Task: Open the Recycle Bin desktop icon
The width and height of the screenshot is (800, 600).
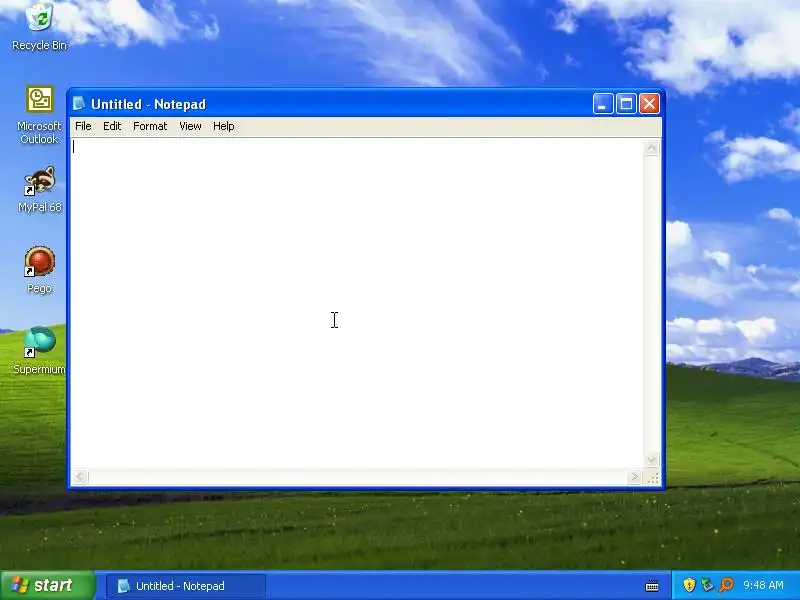Action: pyautogui.click(x=39, y=26)
